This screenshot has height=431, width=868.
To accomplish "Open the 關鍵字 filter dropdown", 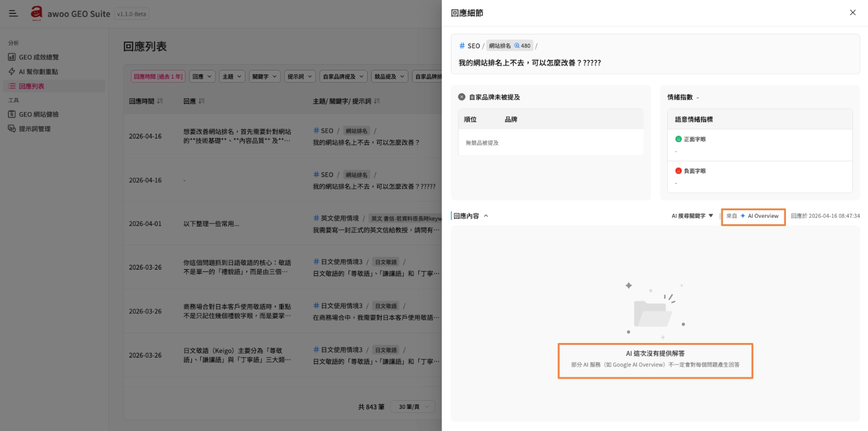I will 265,76.
